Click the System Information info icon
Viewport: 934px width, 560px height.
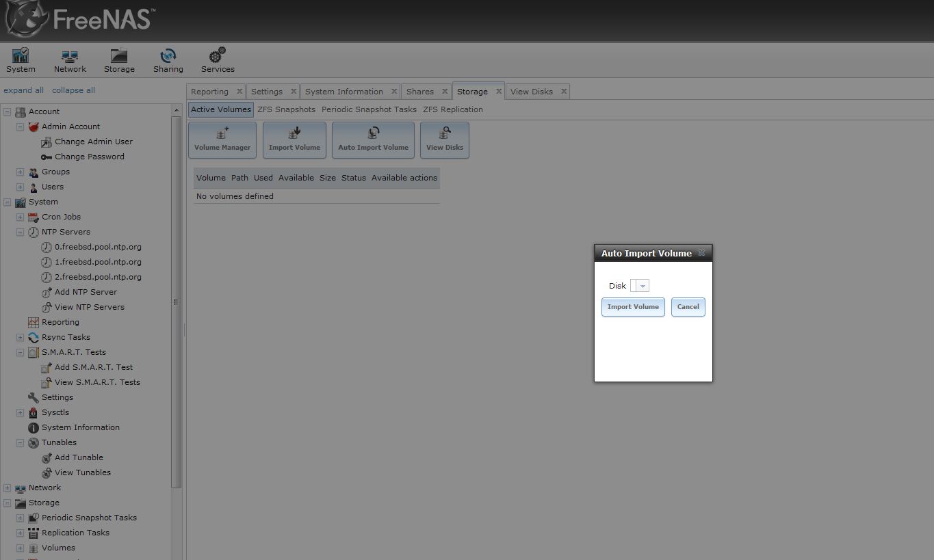(33, 427)
